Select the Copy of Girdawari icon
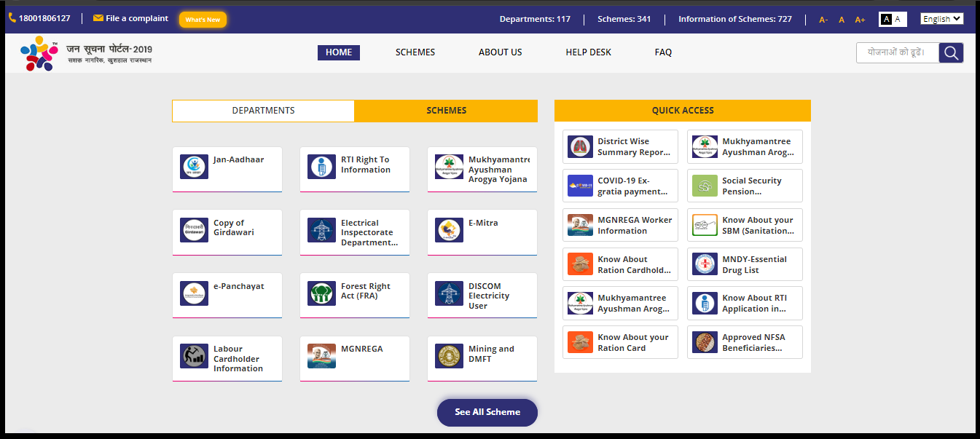Screen dimensions: 980x439 coord(195,230)
